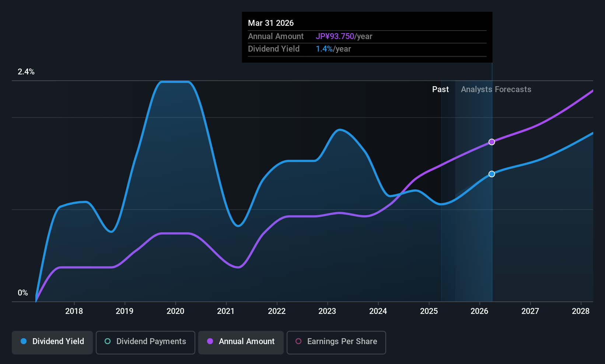This screenshot has height=364, width=605.
Task: Toggle the Dividend Yield legend button
Action: click(x=52, y=343)
